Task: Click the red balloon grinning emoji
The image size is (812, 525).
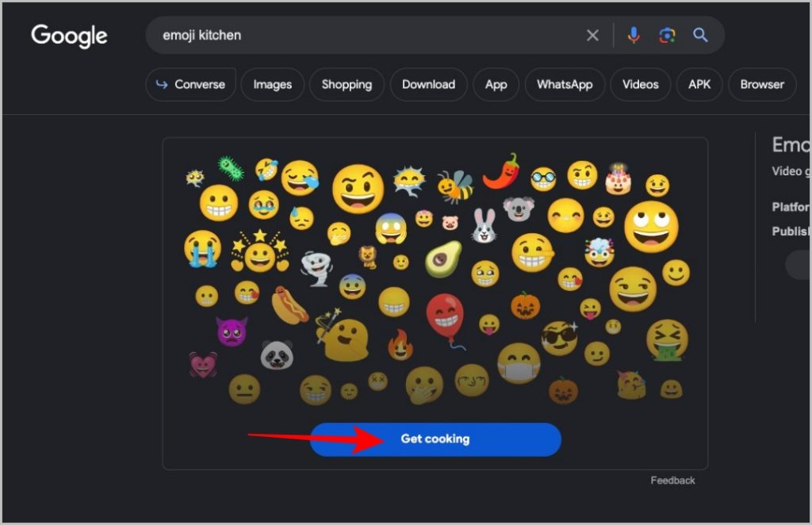Action: (x=446, y=319)
